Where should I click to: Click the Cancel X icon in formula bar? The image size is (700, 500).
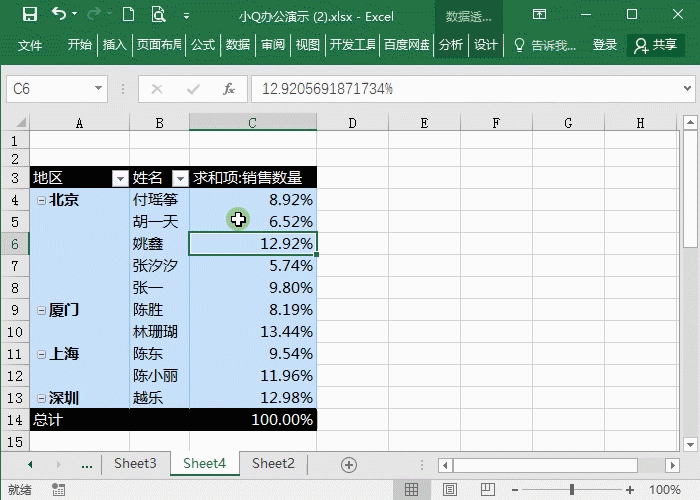pyautogui.click(x=157, y=89)
